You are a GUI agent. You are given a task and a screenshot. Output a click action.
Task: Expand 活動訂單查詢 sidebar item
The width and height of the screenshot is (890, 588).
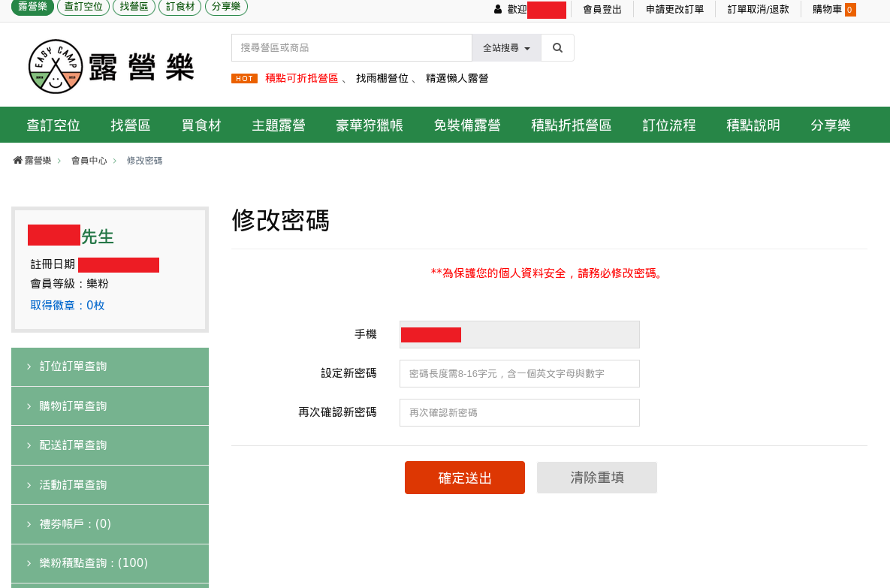click(x=110, y=485)
